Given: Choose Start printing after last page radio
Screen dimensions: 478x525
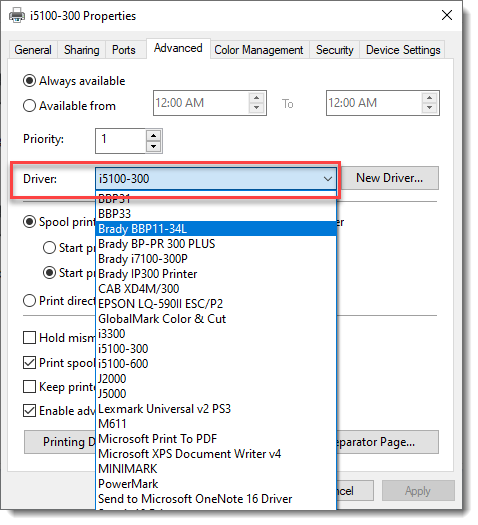Looking at the screenshot, I should pos(50,248).
